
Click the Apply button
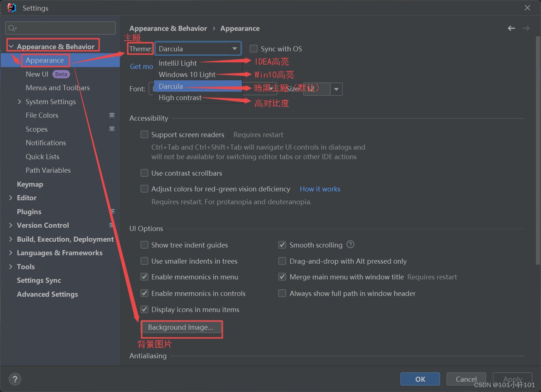(x=512, y=379)
